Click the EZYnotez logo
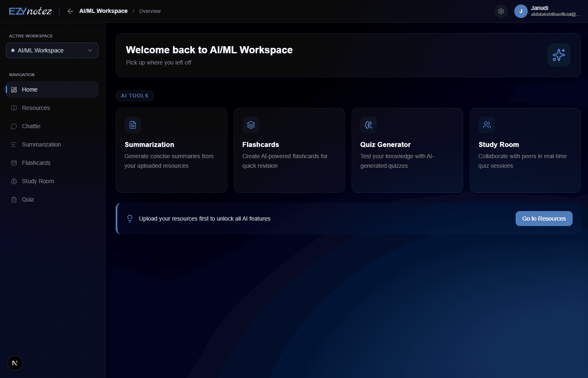This screenshot has height=378, width=588. pyautogui.click(x=30, y=11)
